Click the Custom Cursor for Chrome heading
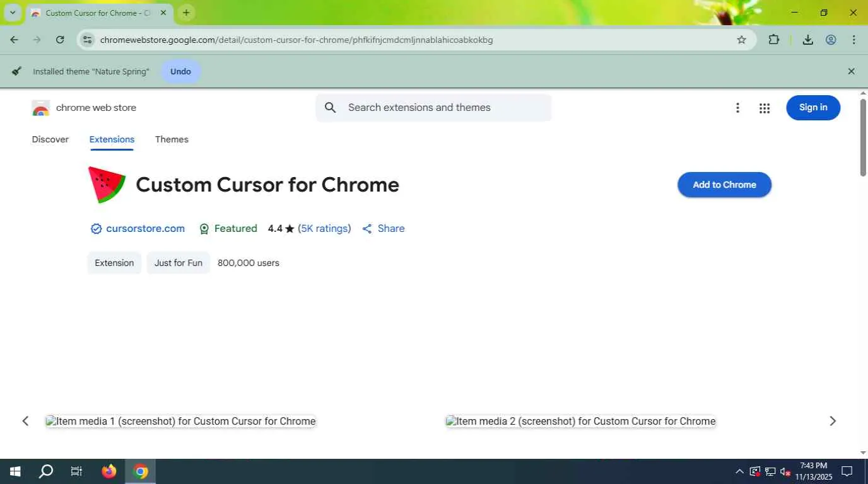Viewport: 868px width, 484px height. point(267,185)
